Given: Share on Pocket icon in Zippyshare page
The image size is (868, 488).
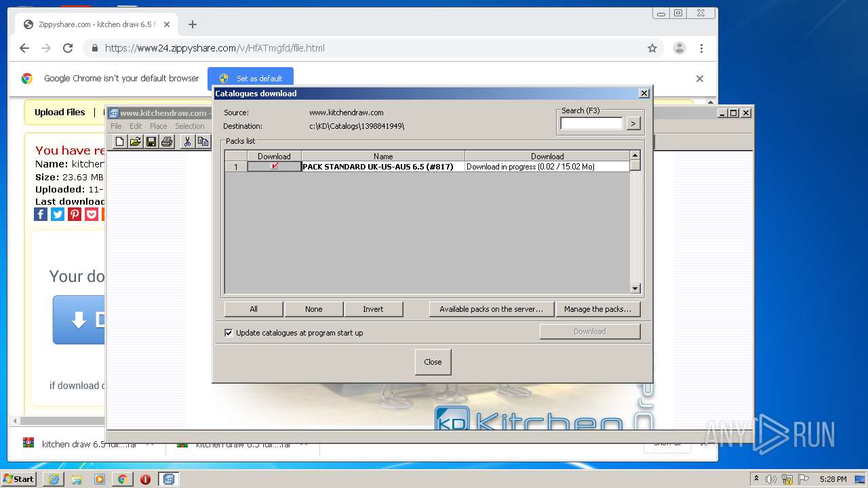Looking at the screenshot, I should click(92, 214).
